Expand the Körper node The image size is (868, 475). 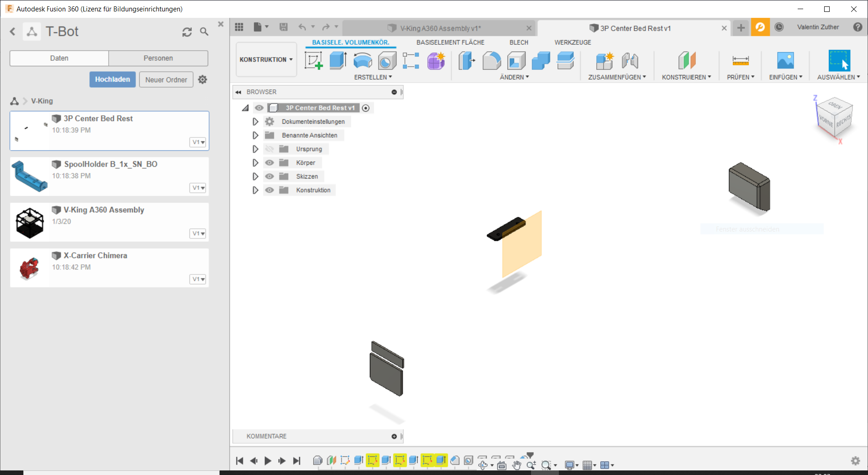255,163
